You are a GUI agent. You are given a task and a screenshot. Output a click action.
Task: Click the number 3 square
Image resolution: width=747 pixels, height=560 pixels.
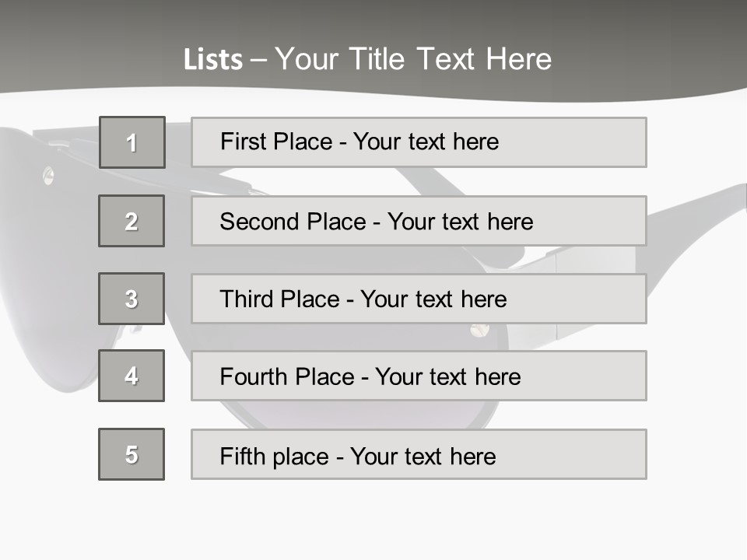tap(132, 299)
